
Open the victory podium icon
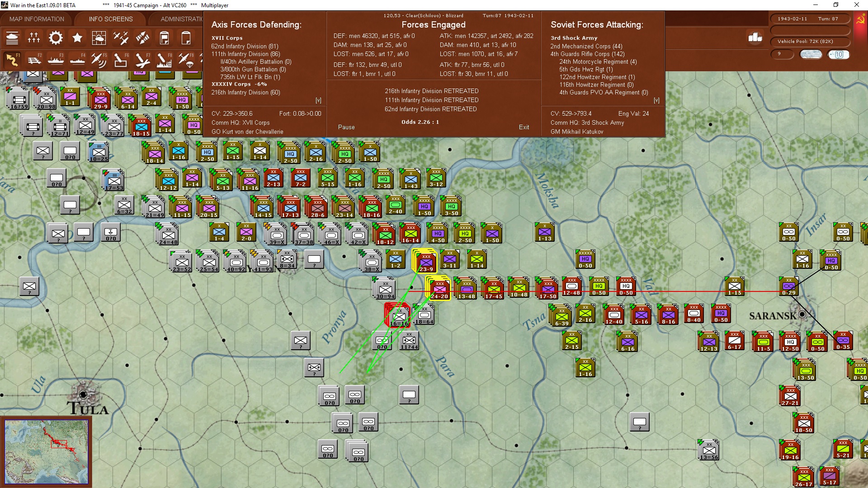click(755, 38)
